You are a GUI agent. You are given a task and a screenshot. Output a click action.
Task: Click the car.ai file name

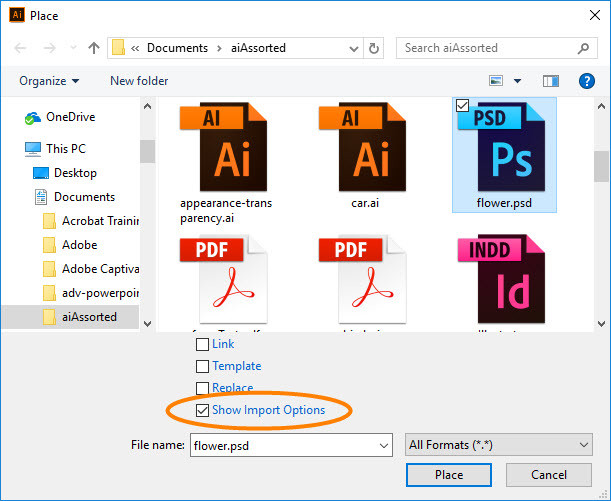click(x=365, y=203)
